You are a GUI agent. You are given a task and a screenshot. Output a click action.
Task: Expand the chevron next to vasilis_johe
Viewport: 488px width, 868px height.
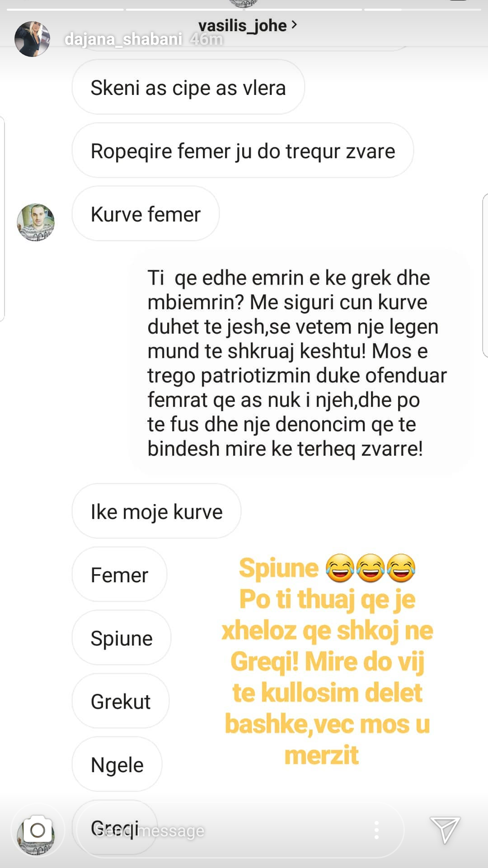click(294, 24)
